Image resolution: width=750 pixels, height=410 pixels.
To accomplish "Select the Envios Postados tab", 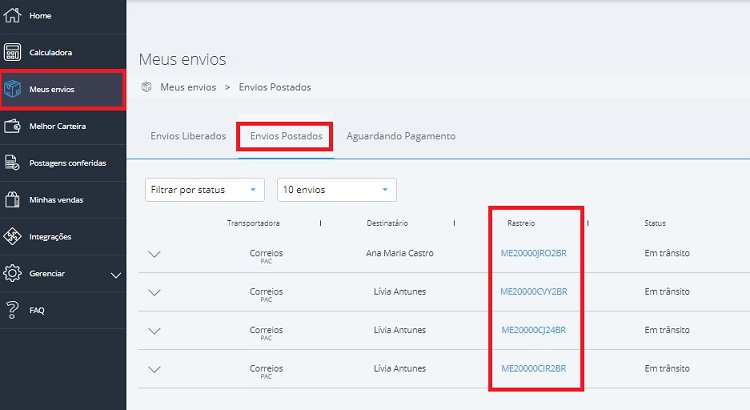I will (x=286, y=136).
